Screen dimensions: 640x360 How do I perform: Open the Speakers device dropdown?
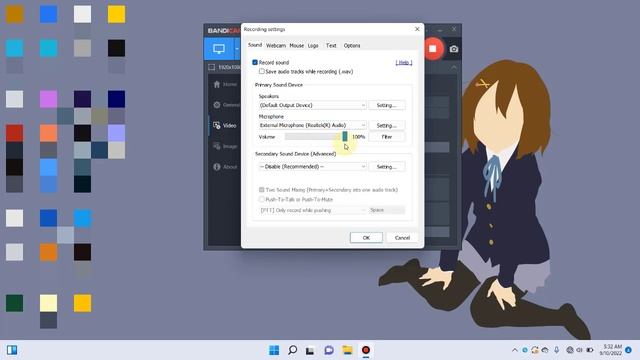point(312,105)
